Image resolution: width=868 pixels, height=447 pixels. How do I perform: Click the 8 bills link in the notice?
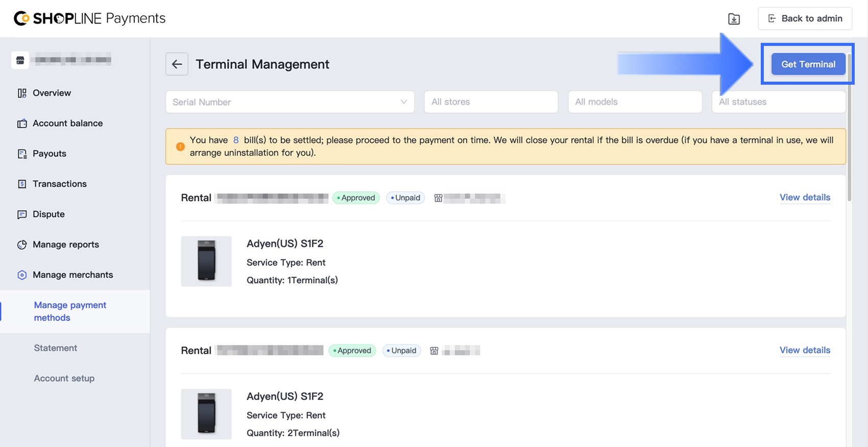[x=236, y=140]
